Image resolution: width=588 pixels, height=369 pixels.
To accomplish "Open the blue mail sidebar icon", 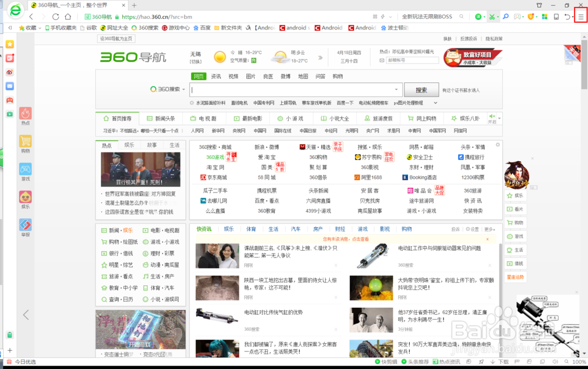I will (10, 86).
